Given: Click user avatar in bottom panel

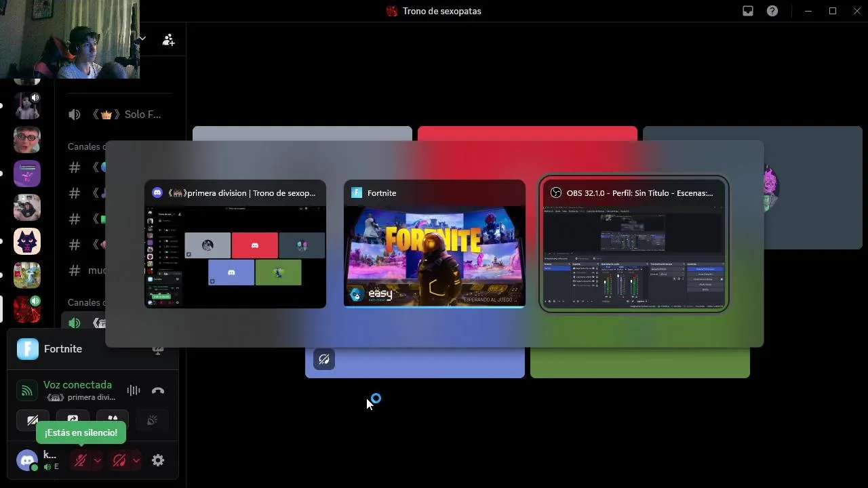Looking at the screenshot, I should (x=27, y=460).
